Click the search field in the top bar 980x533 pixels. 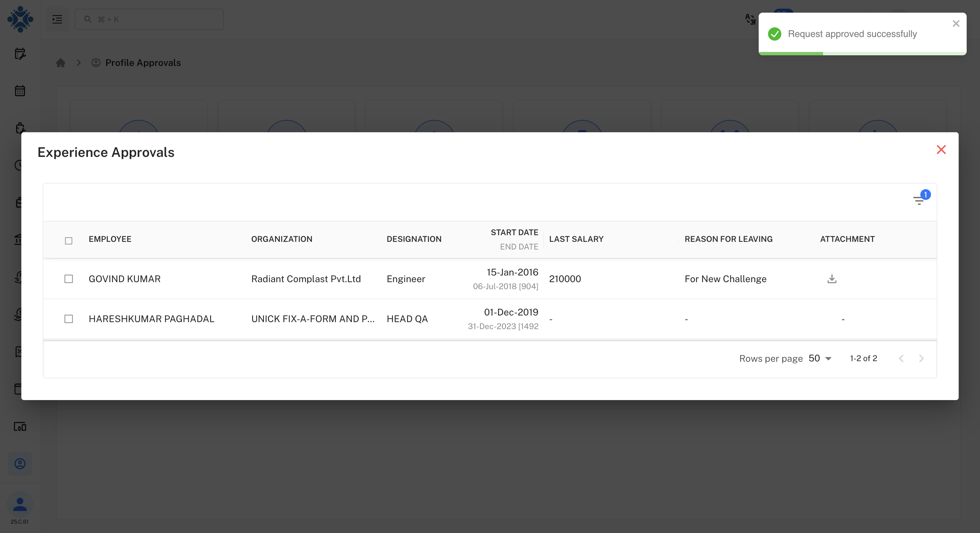tap(149, 19)
